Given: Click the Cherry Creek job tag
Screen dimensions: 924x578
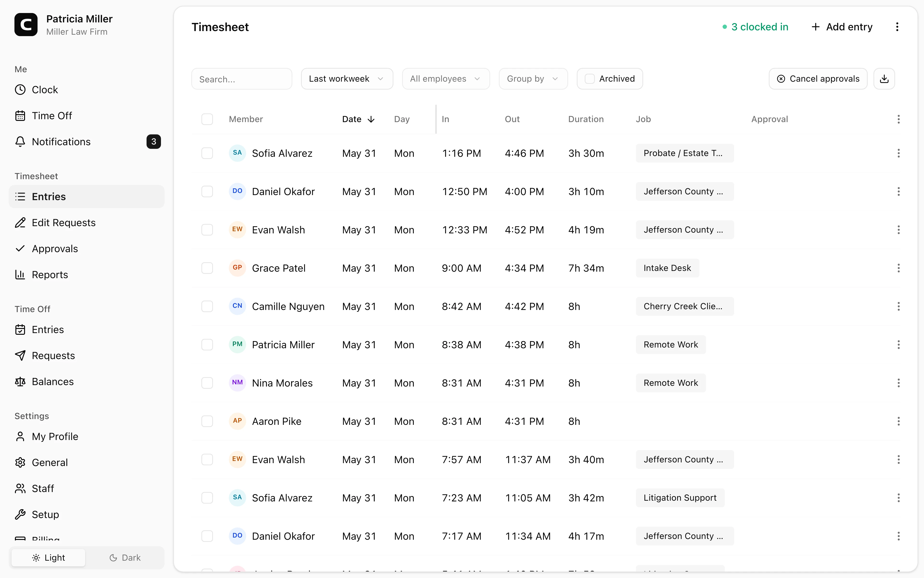Looking at the screenshot, I should [x=685, y=306].
